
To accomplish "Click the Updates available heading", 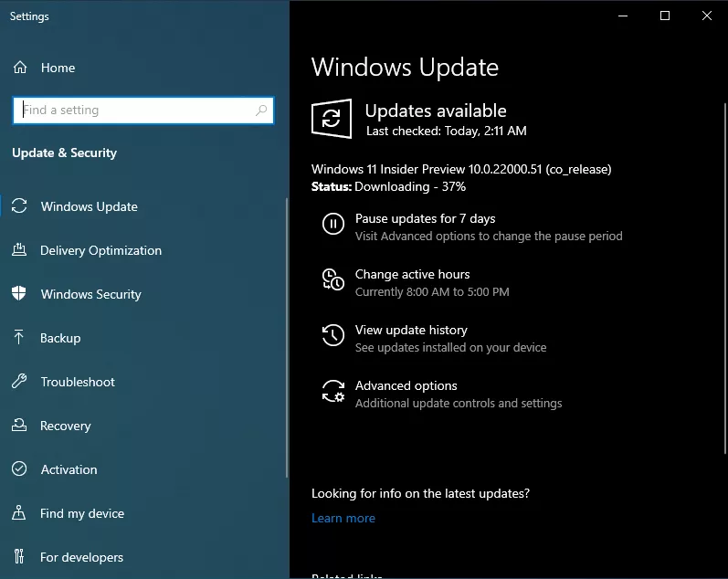I will pyautogui.click(x=436, y=111).
